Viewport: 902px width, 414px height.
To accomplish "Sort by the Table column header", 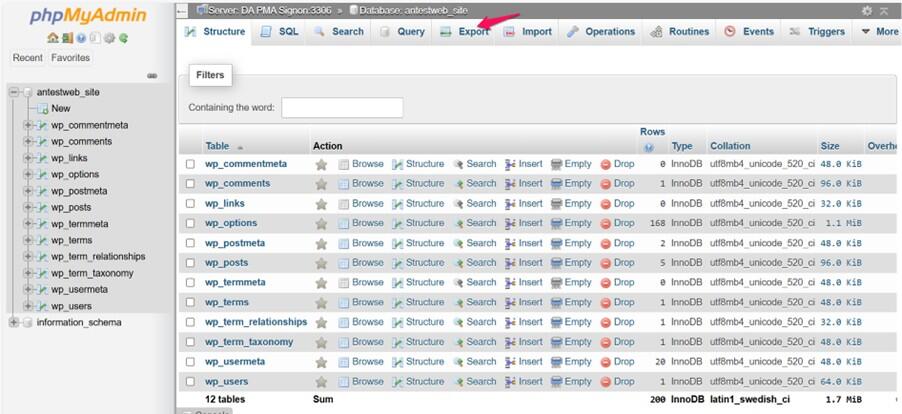I will [x=217, y=147].
